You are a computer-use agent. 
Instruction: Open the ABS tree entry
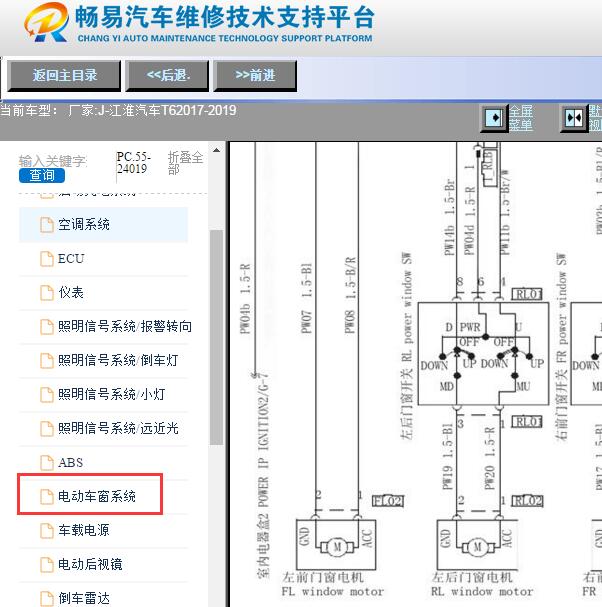click(70, 462)
